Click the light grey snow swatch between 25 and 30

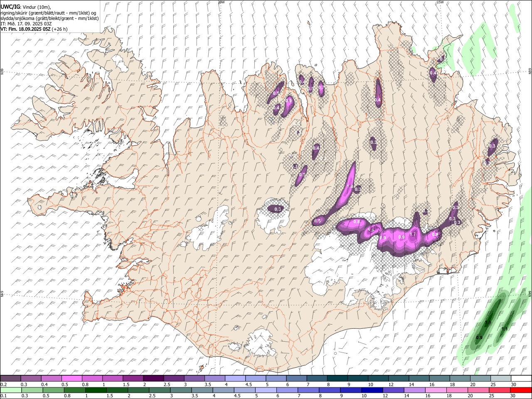pos(501,378)
